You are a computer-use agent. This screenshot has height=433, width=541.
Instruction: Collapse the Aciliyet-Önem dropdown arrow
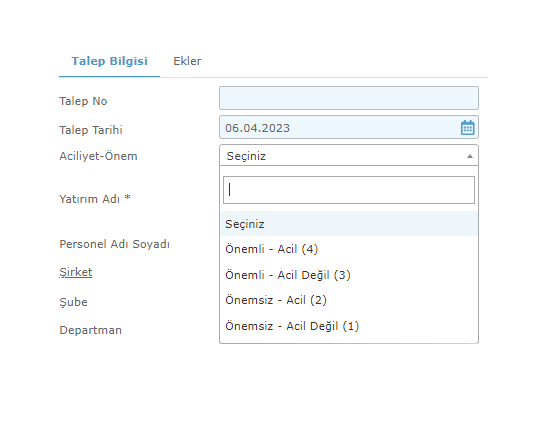point(470,156)
